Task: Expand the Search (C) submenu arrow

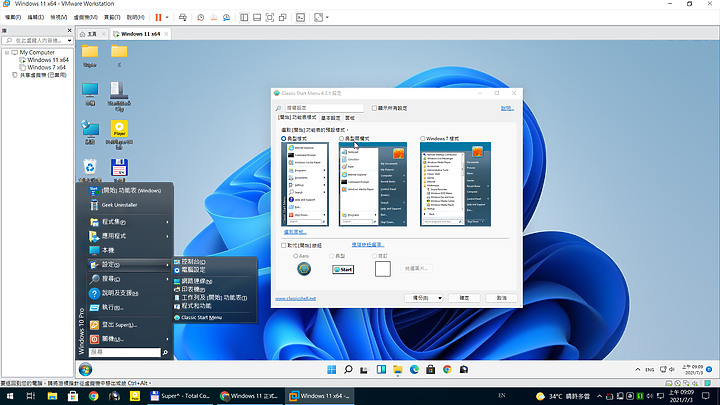Action: tap(167, 279)
